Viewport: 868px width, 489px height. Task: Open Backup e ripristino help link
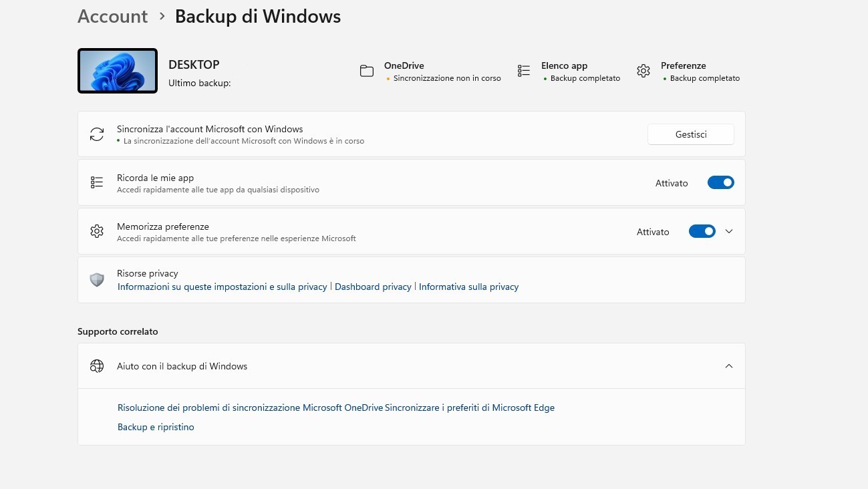[156, 427]
